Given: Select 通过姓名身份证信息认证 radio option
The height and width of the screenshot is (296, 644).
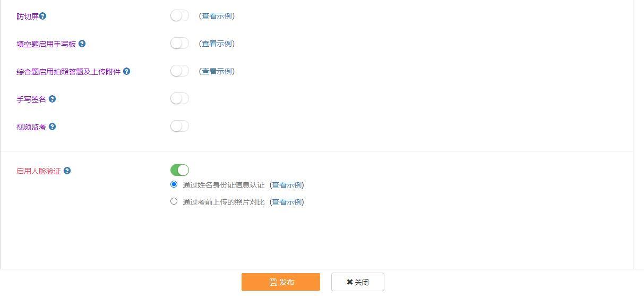Looking at the screenshot, I should tap(174, 184).
